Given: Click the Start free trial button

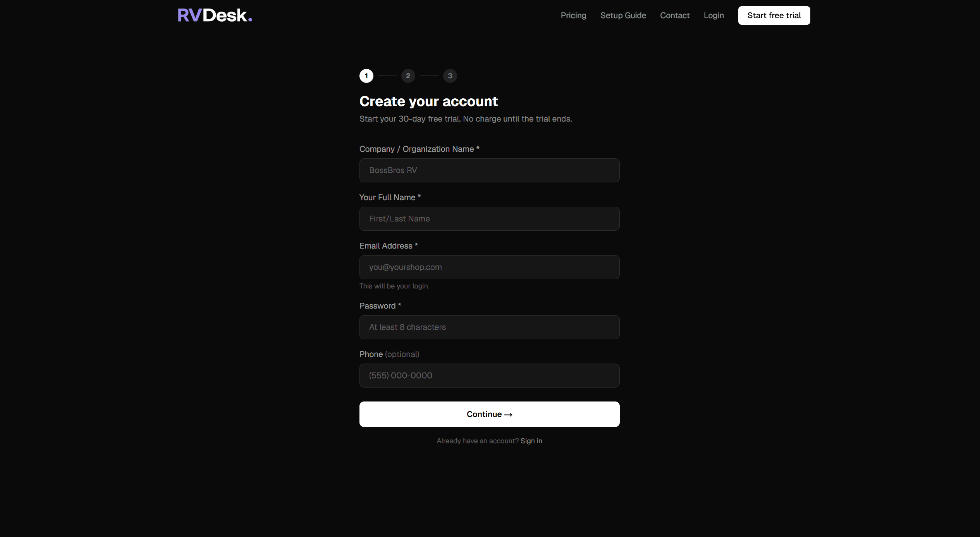Looking at the screenshot, I should (x=774, y=15).
